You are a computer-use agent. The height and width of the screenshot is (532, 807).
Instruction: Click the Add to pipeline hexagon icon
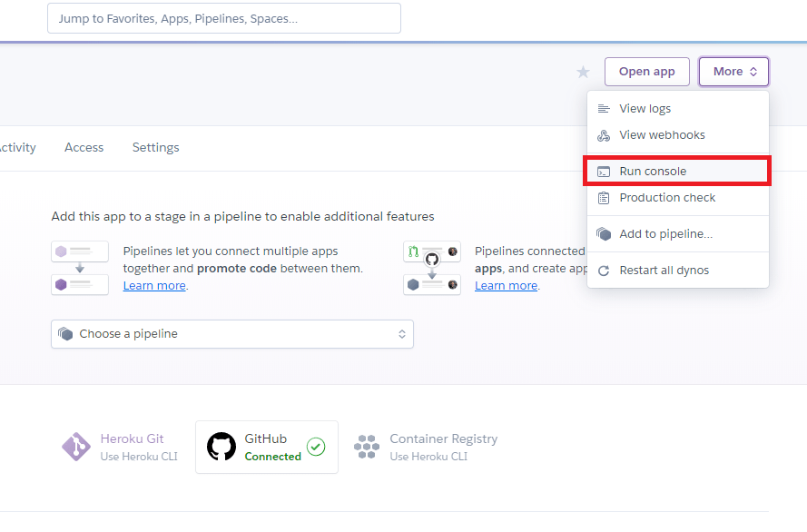click(x=604, y=234)
